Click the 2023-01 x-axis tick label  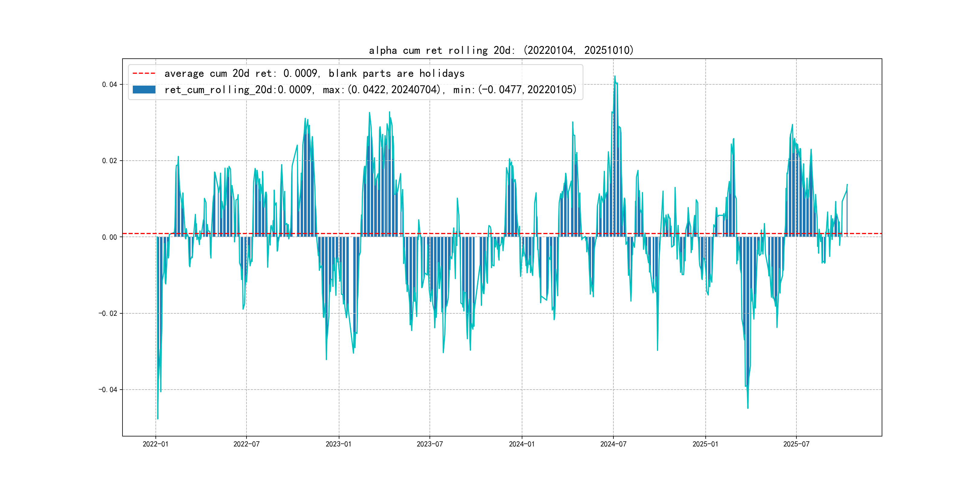tap(338, 444)
